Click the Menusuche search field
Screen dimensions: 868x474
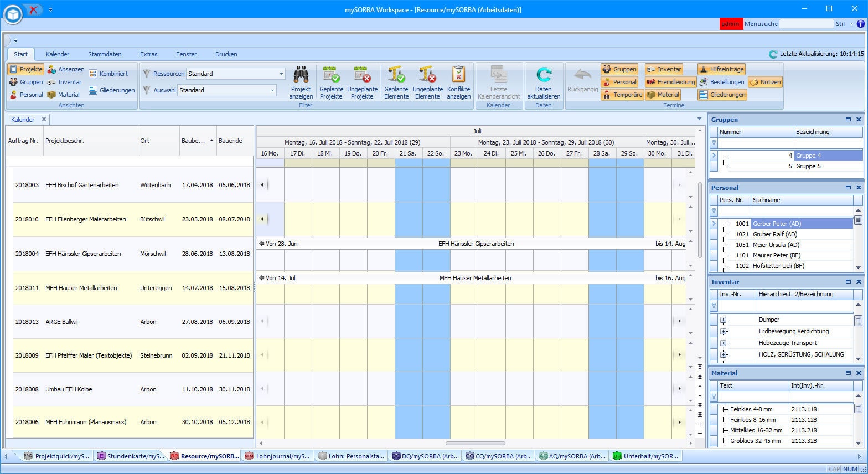pyautogui.click(x=805, y=24)
